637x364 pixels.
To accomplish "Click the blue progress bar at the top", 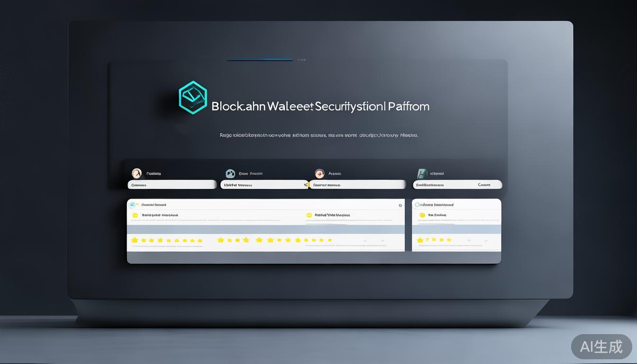I will click(260, 60).
